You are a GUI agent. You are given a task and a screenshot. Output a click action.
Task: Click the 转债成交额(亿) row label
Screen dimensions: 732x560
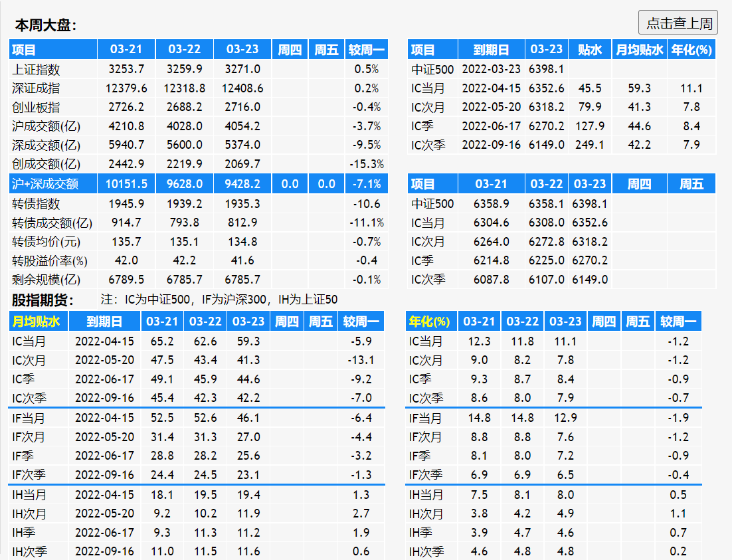pos(52,223)
